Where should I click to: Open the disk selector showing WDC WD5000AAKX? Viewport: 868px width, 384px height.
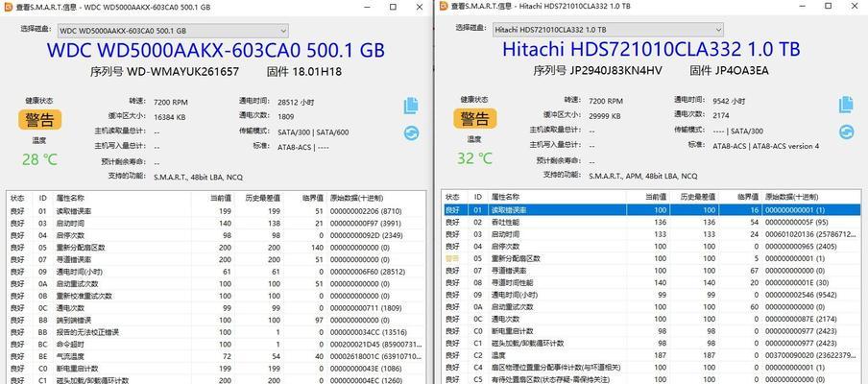173,31
